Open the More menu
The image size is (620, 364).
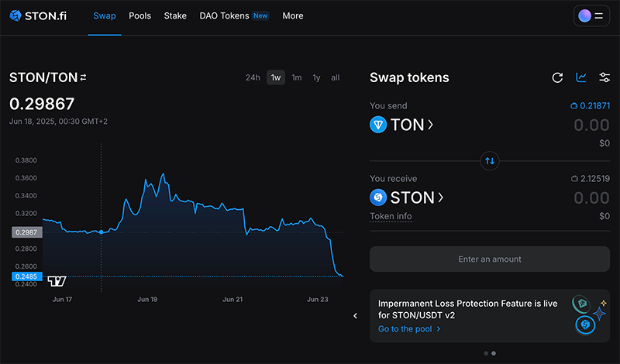[x=293, y=15]
